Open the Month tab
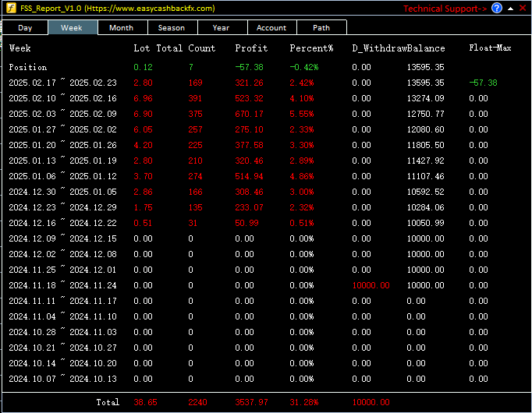The width and height of the screenshot is (532, 413). [122, 28]
